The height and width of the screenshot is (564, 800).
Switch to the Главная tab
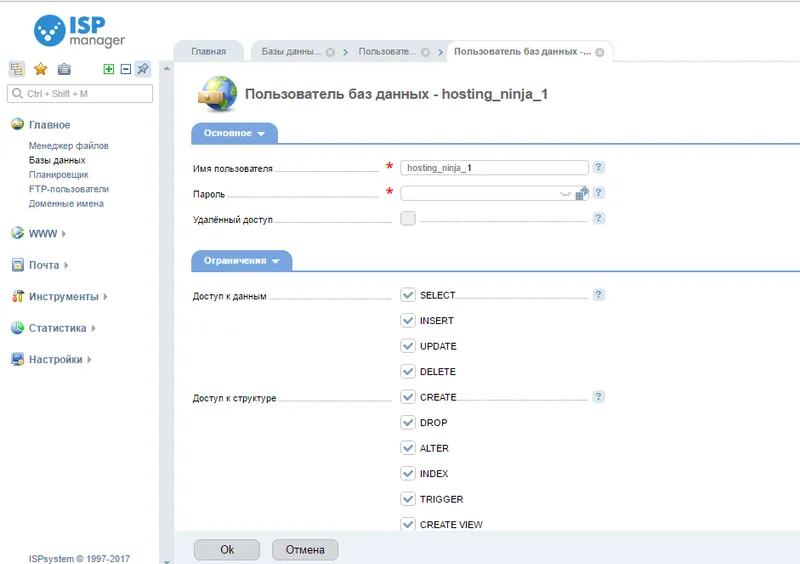(x=209, y=52)
